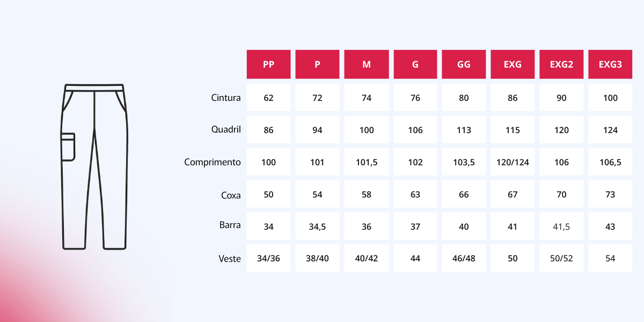
Task: Click the pants outline illustration
Action: pos(95,166)
